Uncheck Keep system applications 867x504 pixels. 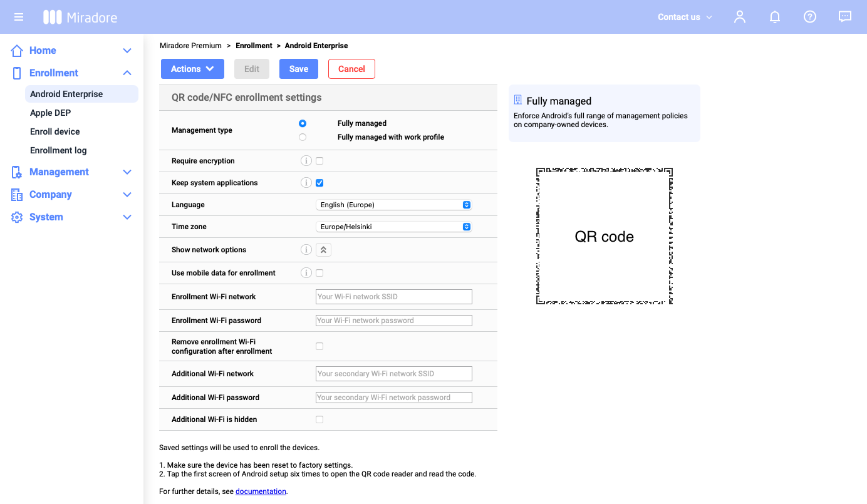tap(319, 182)
